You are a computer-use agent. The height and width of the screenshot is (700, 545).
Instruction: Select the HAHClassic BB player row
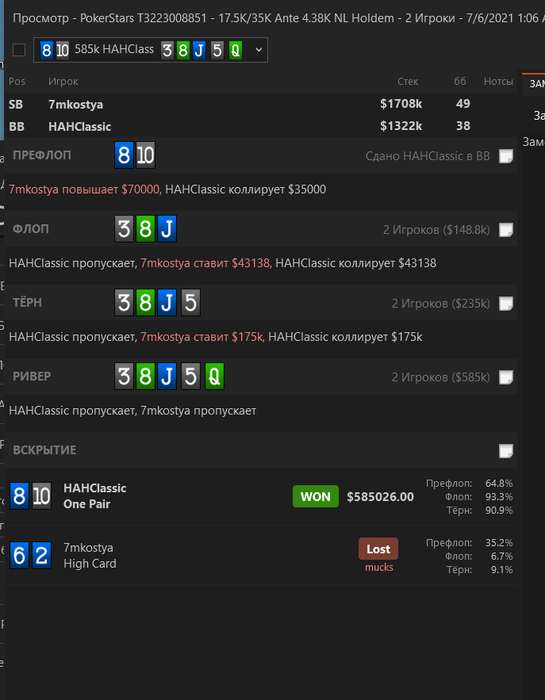pos(261,126)
